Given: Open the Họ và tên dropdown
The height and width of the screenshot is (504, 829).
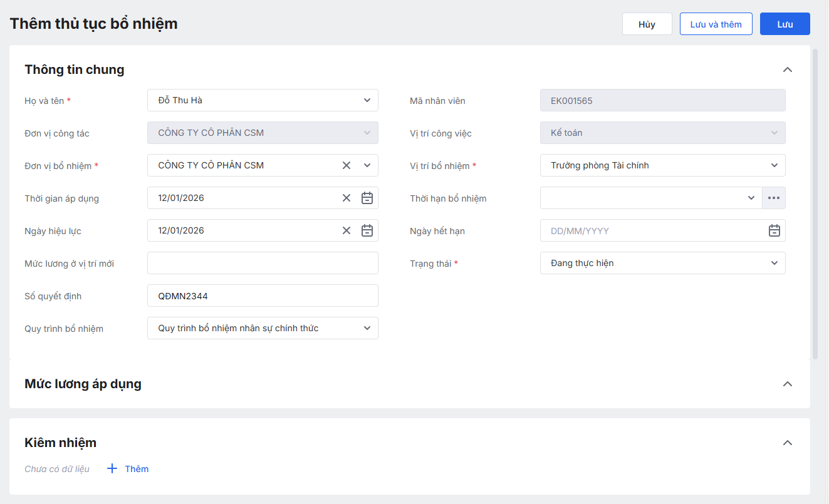Looking at the screenshot, I should coord(367,100).
